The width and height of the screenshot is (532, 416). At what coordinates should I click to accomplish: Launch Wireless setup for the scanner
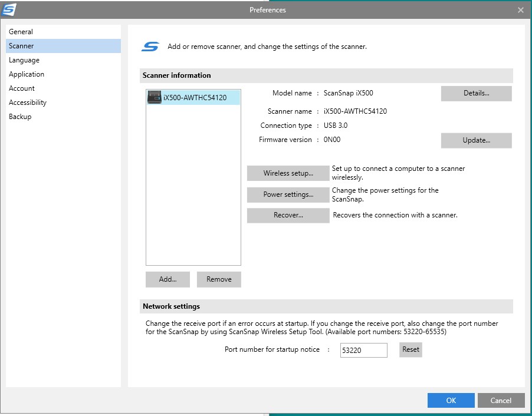288,173
